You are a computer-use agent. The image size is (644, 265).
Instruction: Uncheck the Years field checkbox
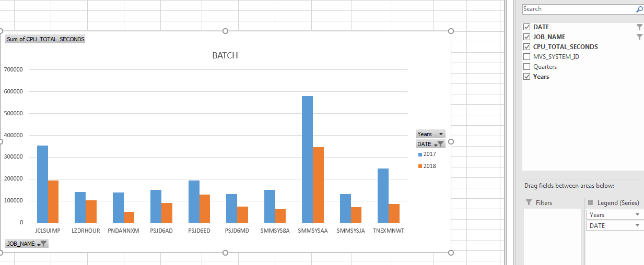pos(526,76)
